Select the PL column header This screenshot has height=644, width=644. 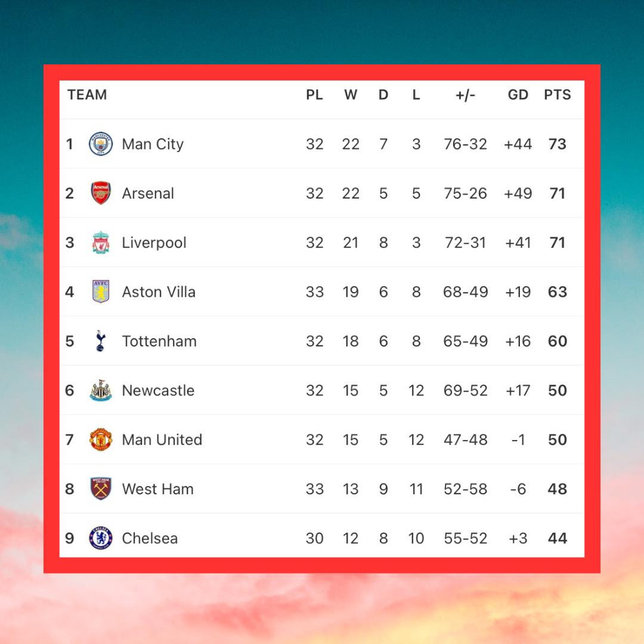pyautogui.click(x=314, y=95)
